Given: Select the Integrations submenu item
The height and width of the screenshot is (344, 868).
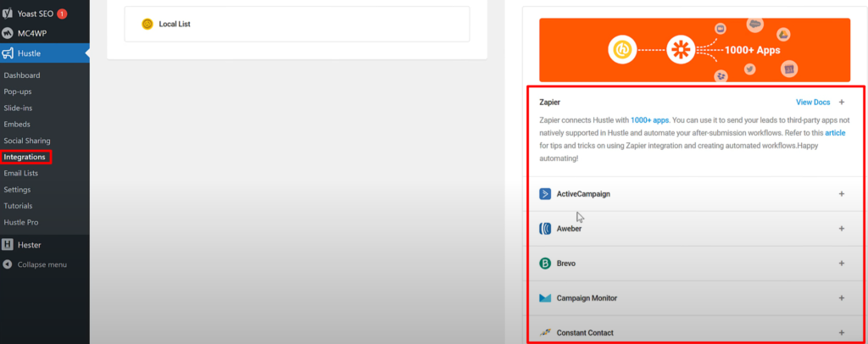Looking at the screenshot, I should [25, 157].
